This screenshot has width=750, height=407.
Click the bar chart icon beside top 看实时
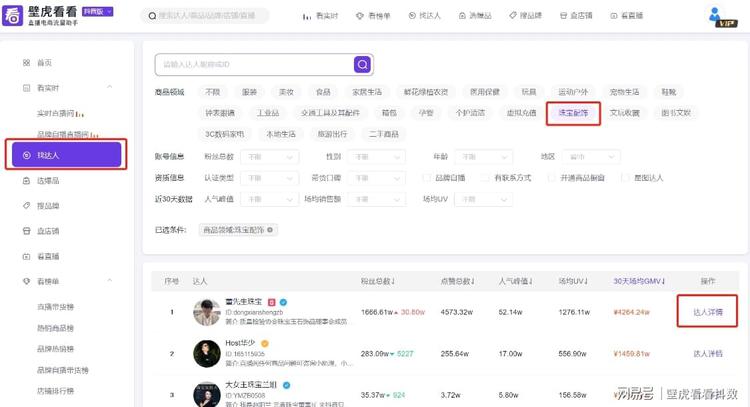tap(307, 16)
